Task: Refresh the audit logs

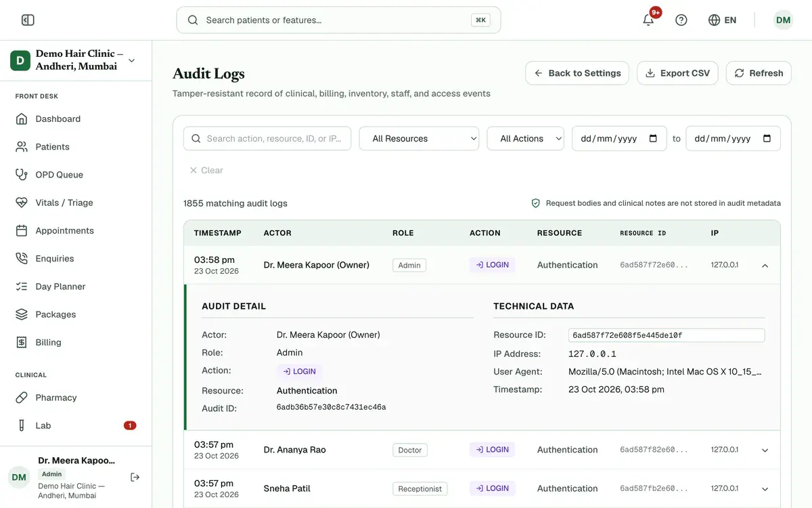Action: (x=759, y=73)
